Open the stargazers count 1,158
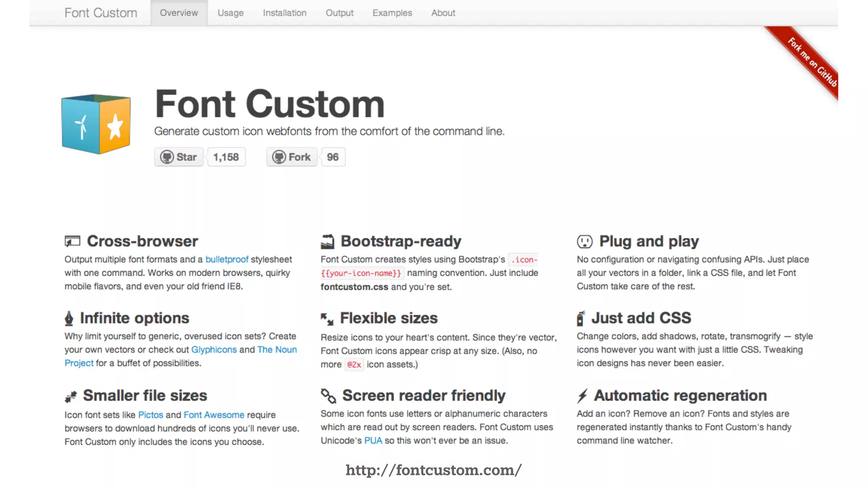This screenshot has width=868, height=488. [226, 157]
